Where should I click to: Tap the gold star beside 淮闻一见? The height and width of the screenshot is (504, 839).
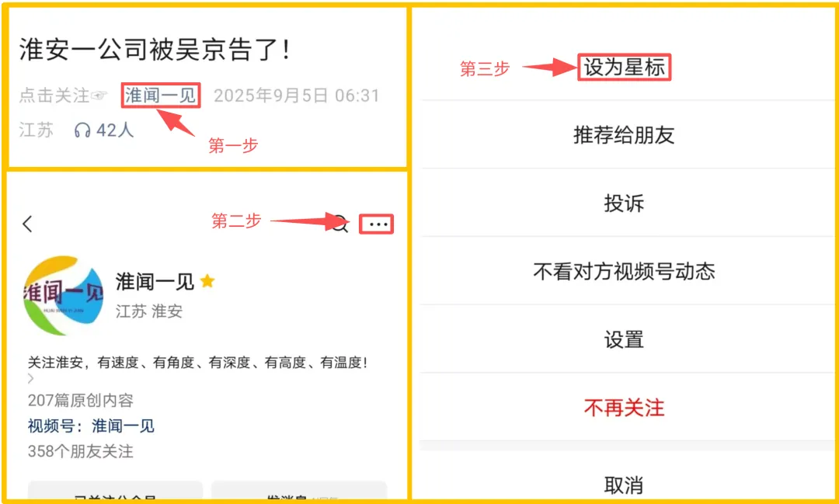pos(207,281)
